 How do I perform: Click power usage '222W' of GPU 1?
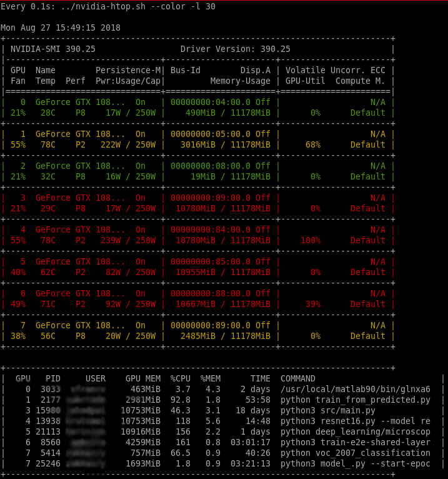[111, 145]
